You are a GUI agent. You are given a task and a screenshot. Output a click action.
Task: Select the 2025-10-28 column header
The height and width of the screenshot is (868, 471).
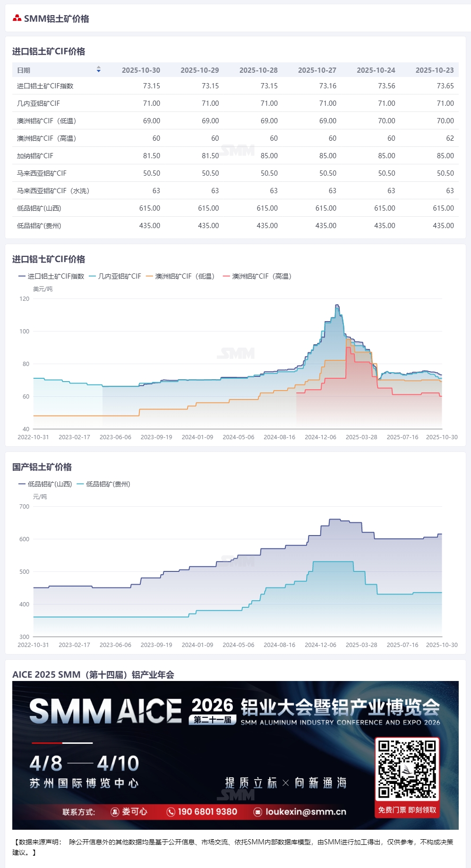coord(258,70)
